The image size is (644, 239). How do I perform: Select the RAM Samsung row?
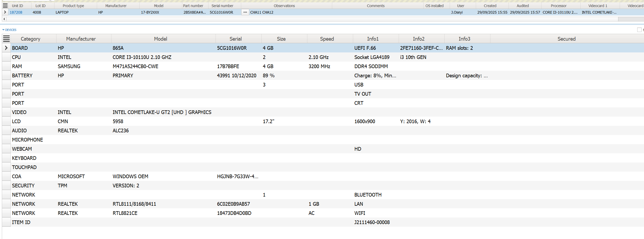pos(135,66)
